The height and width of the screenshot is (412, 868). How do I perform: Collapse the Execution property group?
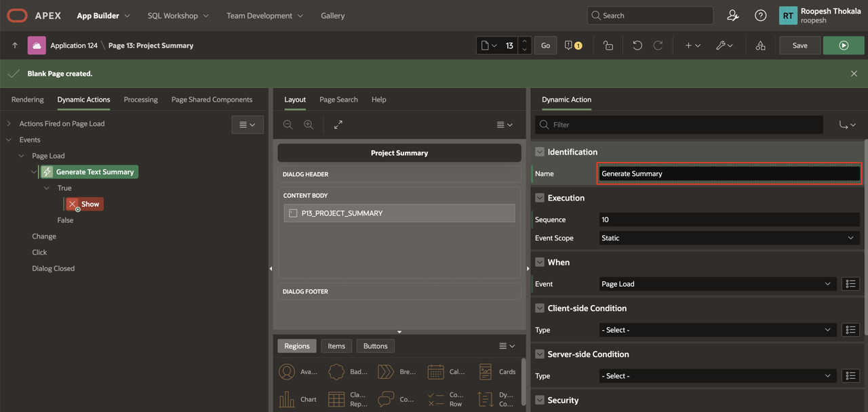[540, 198]
